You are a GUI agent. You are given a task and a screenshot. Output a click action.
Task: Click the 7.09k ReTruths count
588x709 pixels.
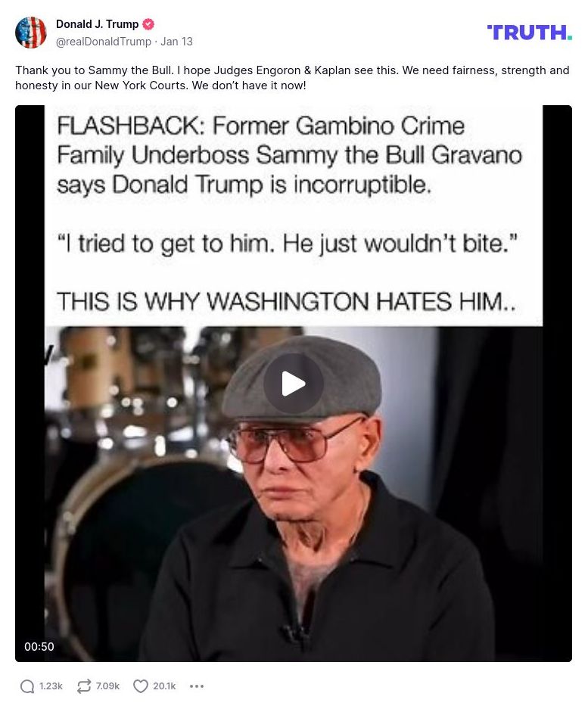(107, 686)
